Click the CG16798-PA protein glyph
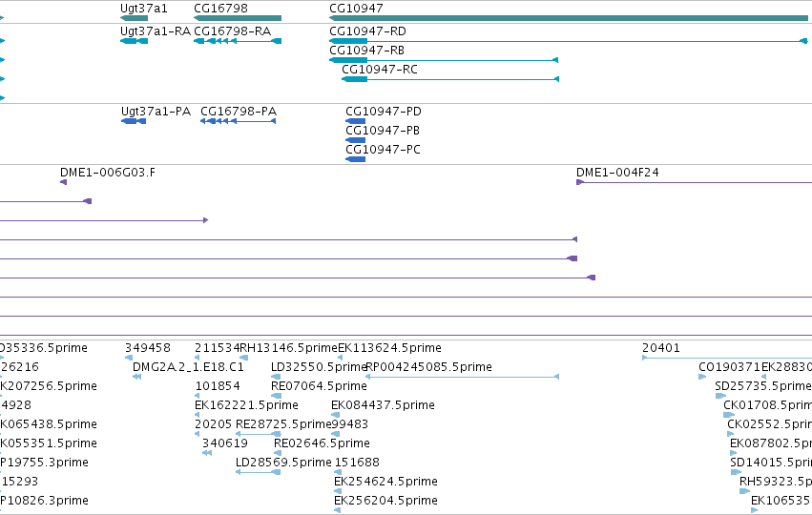The width and height of the screenshot is (812, 515). pos(239,121)
